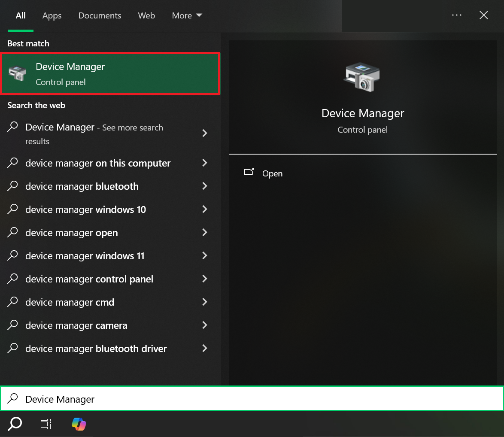This screenshot has width=504, height=437.
Task: Click Open to launch Device Manager
Action: [x=272, y=173]
